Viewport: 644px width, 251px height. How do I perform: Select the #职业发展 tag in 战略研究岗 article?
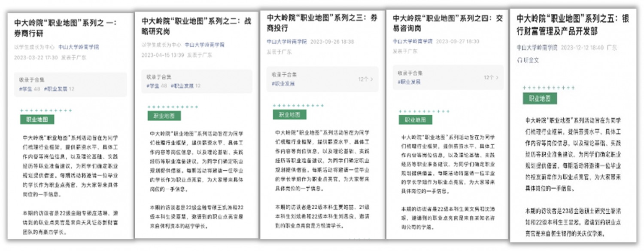pos(182,86)
